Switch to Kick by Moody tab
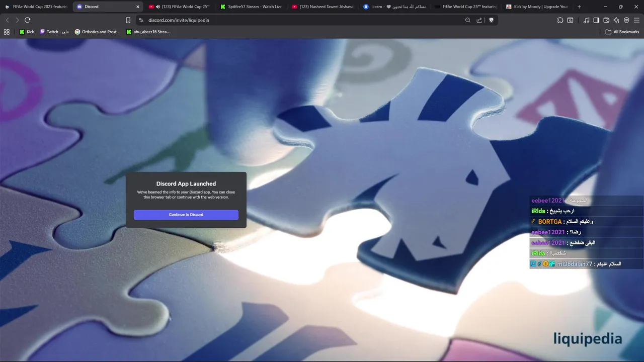The height and width of the screenshot is (362, 644). point(537,7)
